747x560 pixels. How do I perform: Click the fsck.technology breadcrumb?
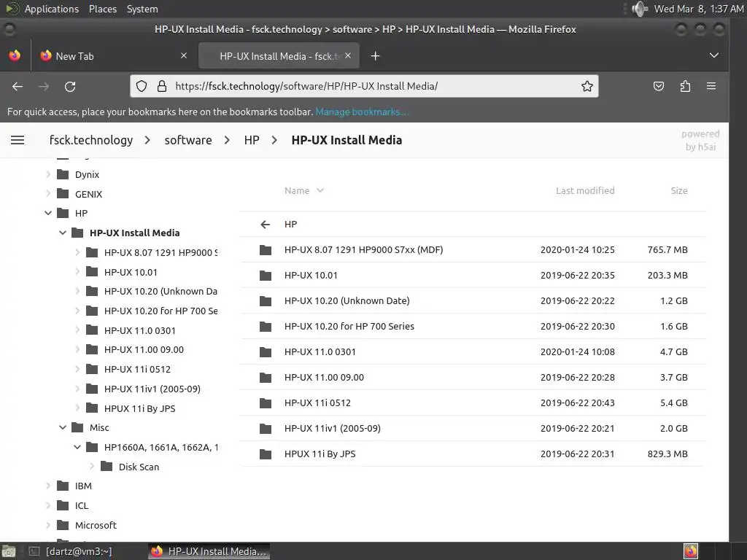(x=91, y=140)
